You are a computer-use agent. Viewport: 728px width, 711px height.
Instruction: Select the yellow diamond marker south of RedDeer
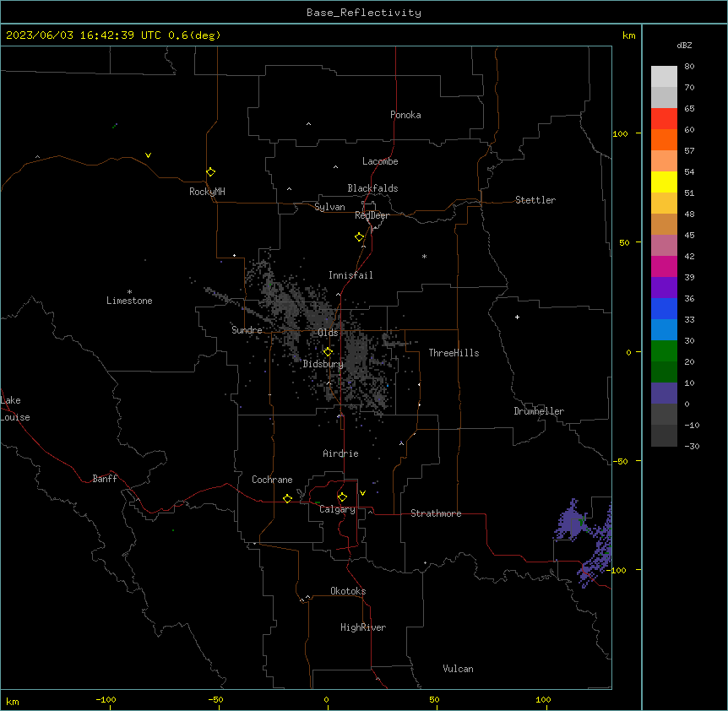[x=360, y=237]
